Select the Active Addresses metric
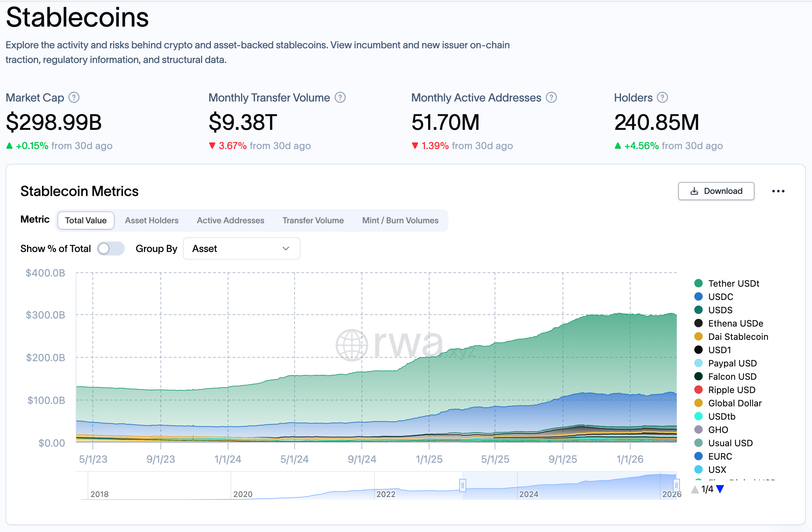The width and height of the screenshot is (812, 532). tap(230, 220)
